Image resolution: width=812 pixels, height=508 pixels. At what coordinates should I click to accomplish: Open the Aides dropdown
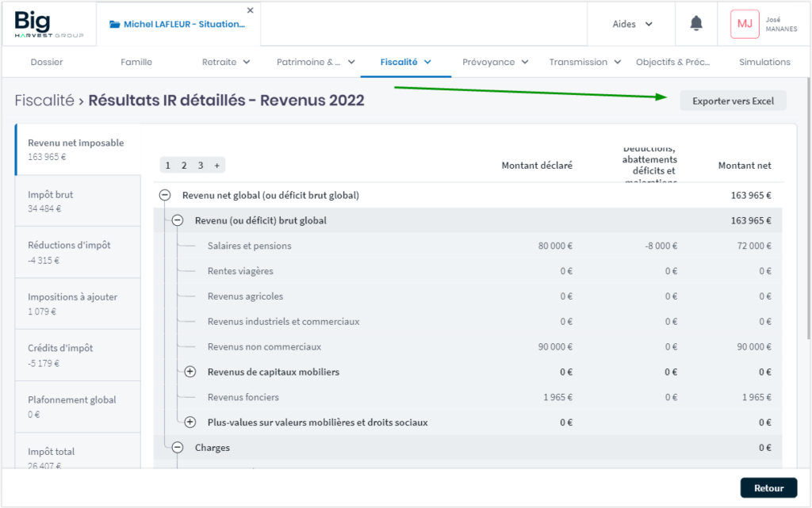click(633, 24)
